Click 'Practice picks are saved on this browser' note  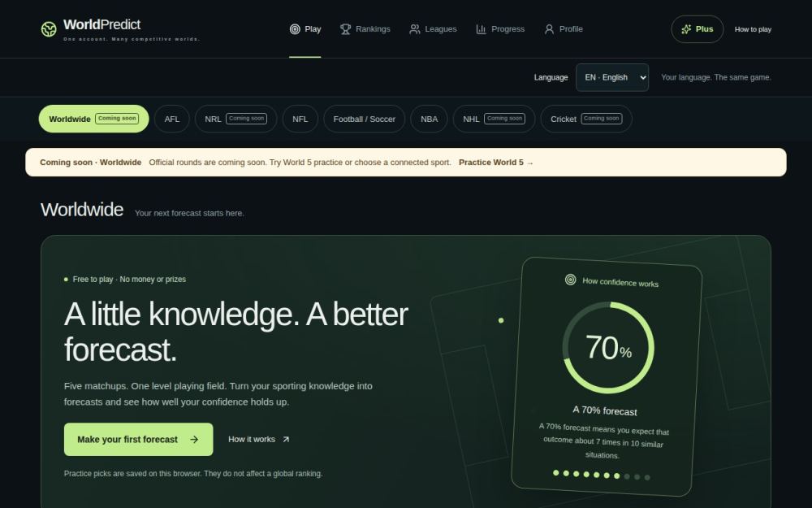pyautogui.click(x=193, y=474)
